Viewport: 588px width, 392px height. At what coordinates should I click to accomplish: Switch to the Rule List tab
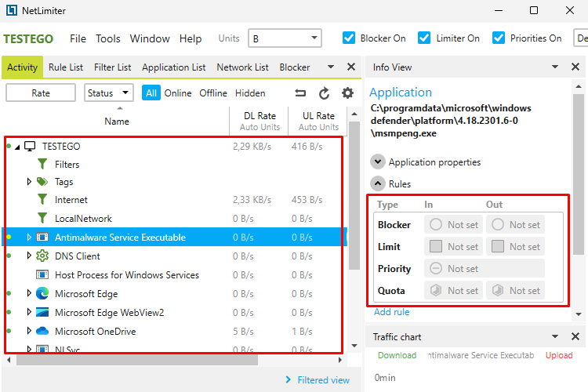click(x=66, y=67)
